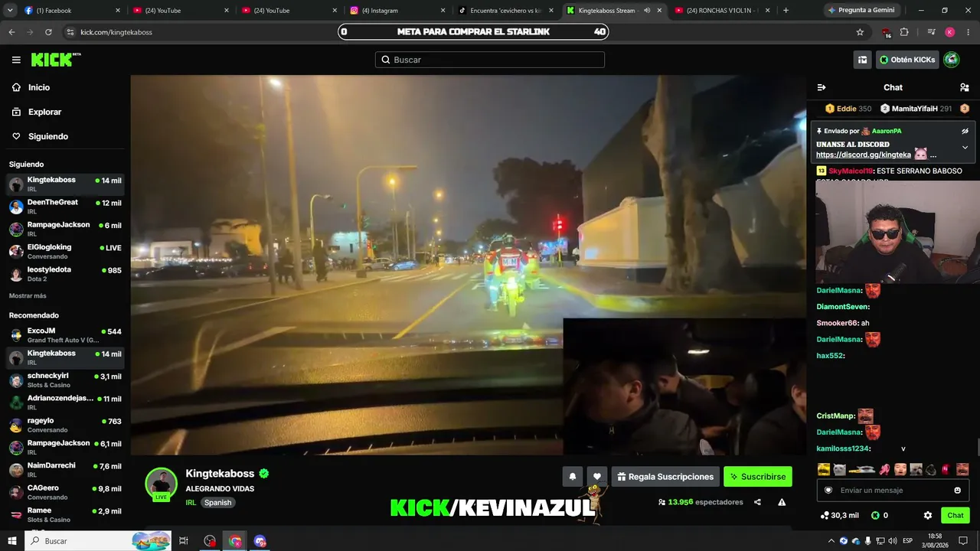
Task: Click the Spanish language tag
Action: (x=217, y=503)
